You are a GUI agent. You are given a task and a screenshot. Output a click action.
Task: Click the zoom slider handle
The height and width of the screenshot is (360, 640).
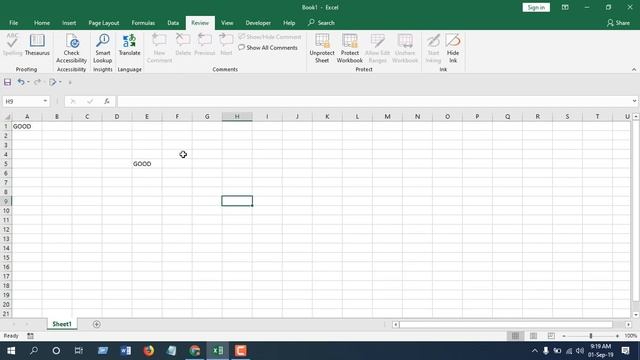[591, 336]
